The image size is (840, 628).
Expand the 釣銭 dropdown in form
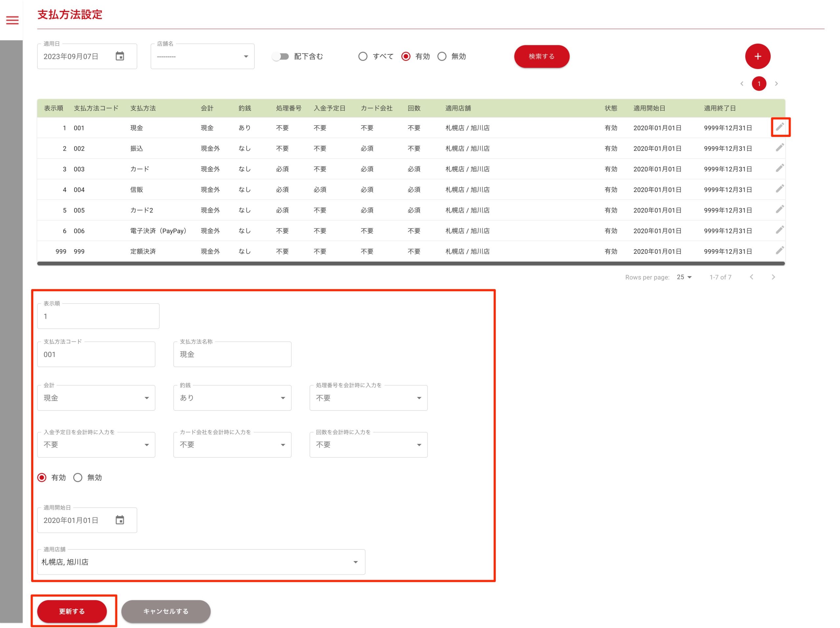tap(232, 398)
